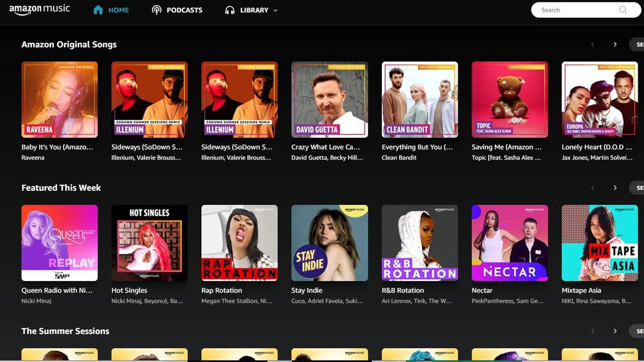Open the Featured This Week heading link

tap(61, 188)
